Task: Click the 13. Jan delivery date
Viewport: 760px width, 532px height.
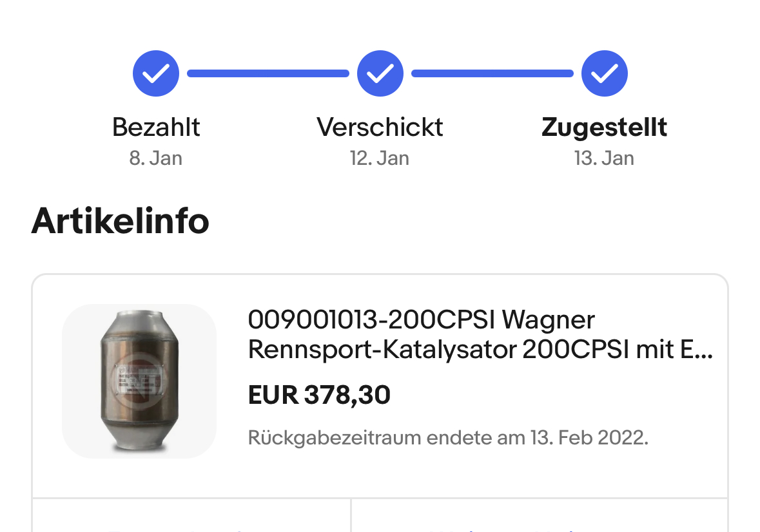Action: click(604, 158)
